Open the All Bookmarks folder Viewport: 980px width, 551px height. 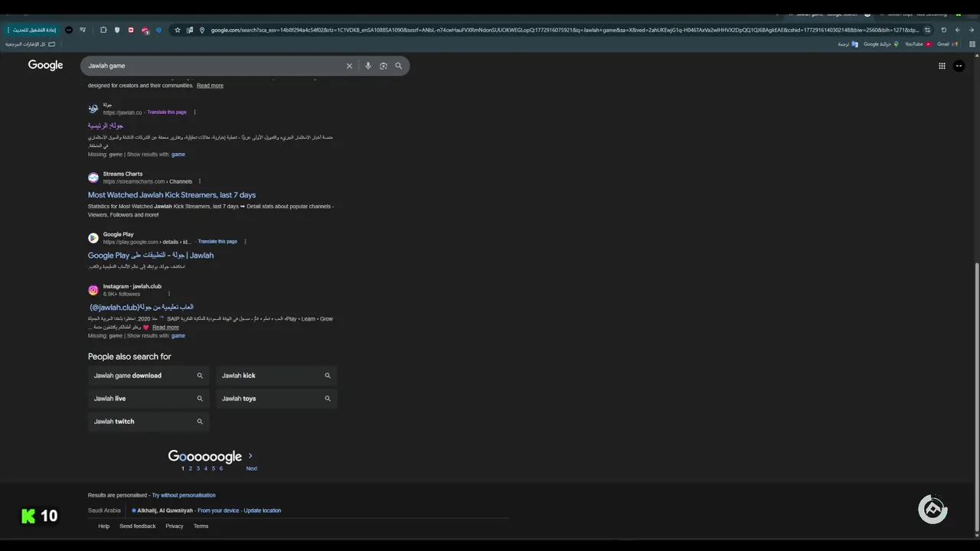tap(31, 44)
